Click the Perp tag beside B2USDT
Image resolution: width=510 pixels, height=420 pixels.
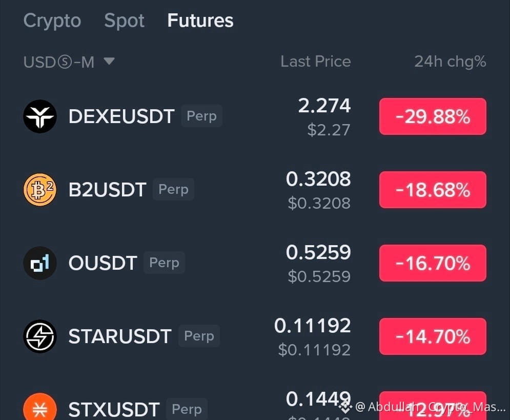coord(173,189)
